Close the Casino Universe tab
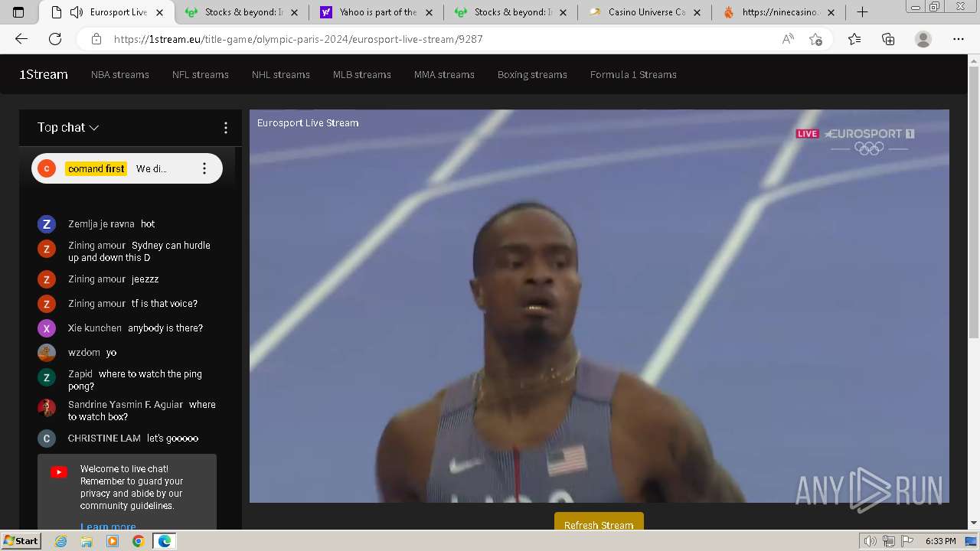This screenshot has width=980, height=551. [697, 12]
